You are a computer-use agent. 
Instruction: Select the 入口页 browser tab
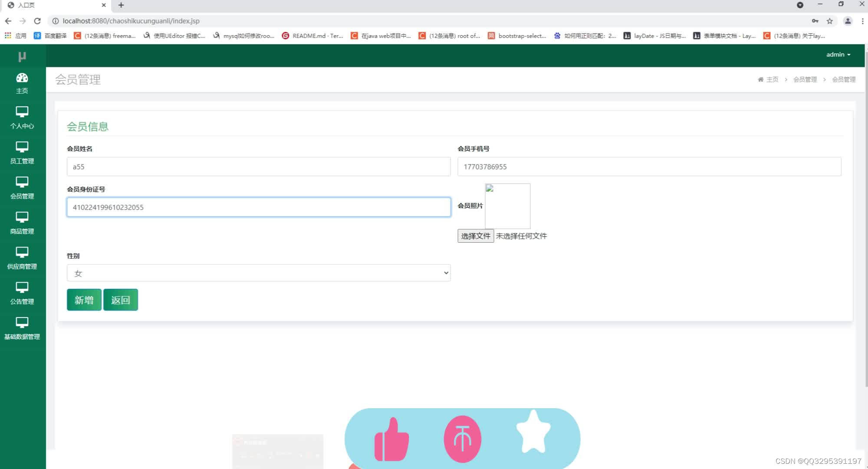pyautogui.click(x=56, y=5)
